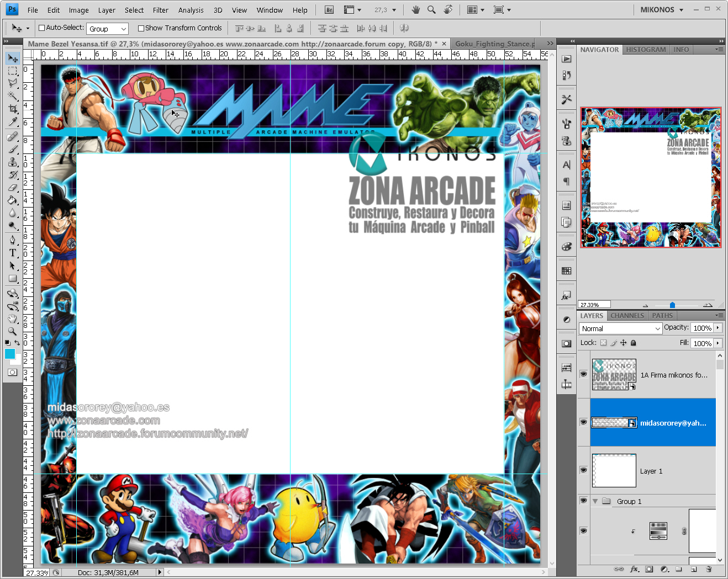The image size is (728, 579).
Task: Toggle Quick Mask mode
Action: 13,373
